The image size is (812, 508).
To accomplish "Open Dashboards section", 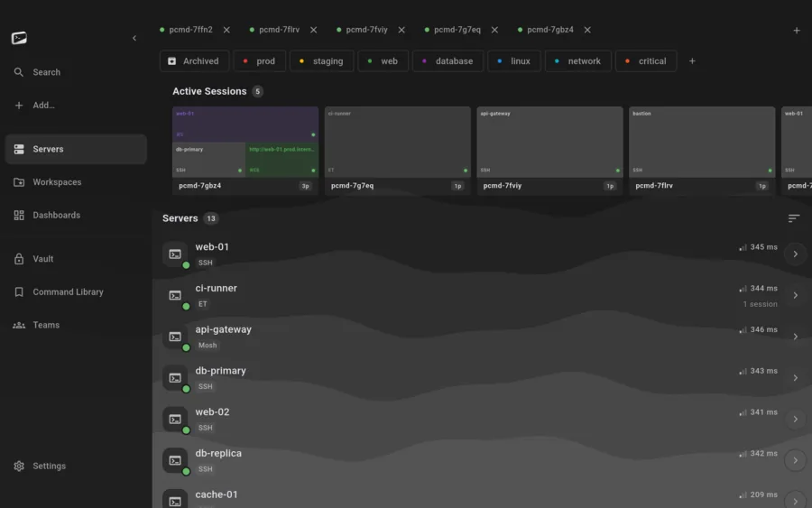I will pos(76,215).
